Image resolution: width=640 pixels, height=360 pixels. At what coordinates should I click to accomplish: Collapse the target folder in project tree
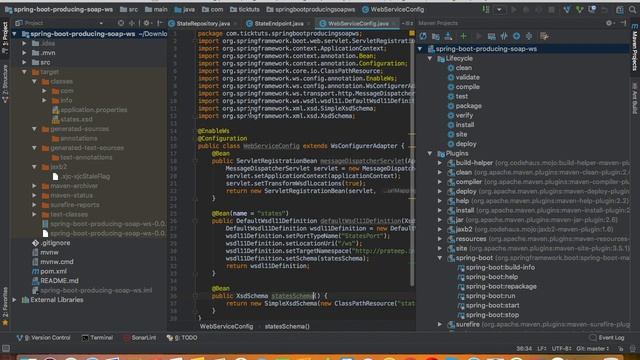pyautogui.click(x=24, y=72)
